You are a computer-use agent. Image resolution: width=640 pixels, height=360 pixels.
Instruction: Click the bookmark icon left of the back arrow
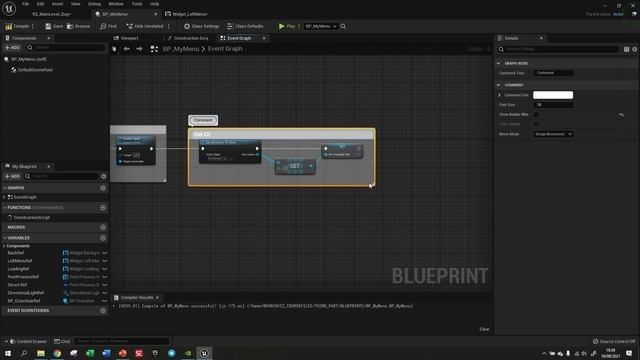point(114,49)
